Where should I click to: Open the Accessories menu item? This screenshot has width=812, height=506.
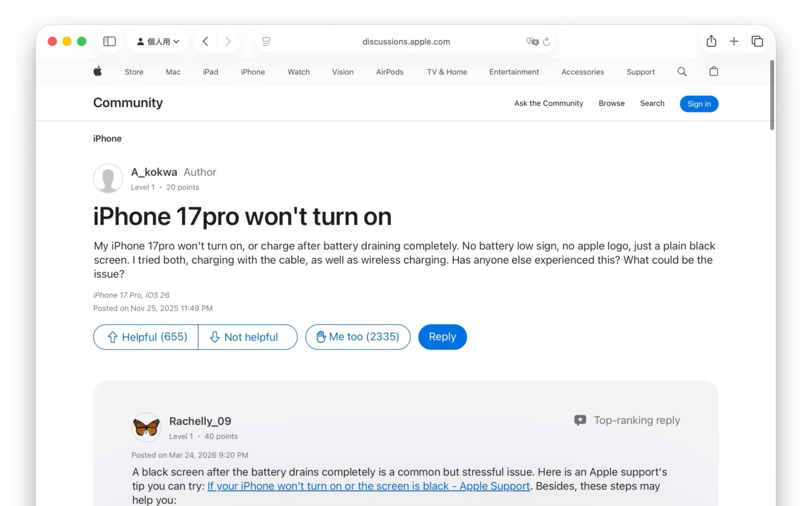tap(583, 72)
